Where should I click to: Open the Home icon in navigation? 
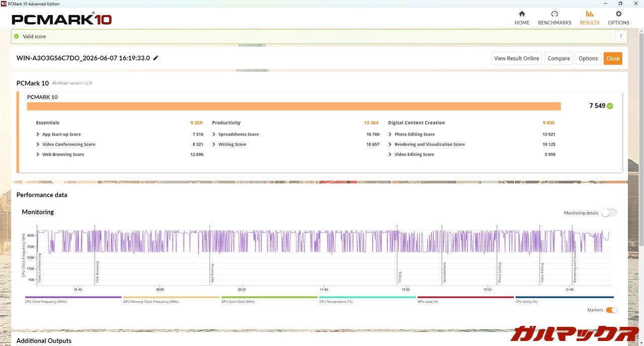[522, 14]
